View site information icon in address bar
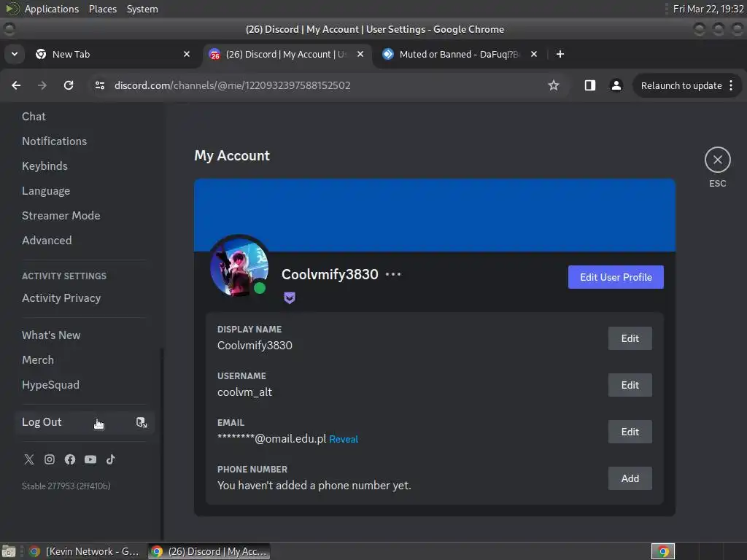Screen dimensions: 747x560 click(x=99, y=85)
